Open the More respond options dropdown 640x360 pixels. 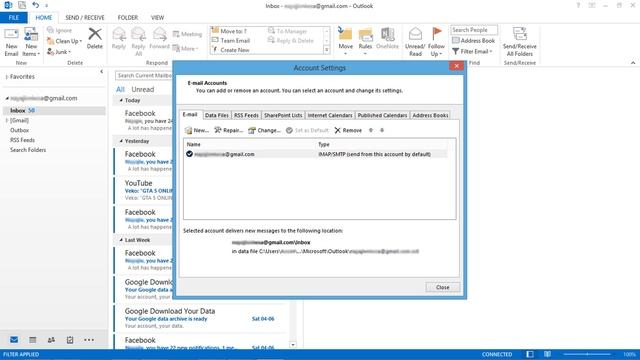click(185, 49)
